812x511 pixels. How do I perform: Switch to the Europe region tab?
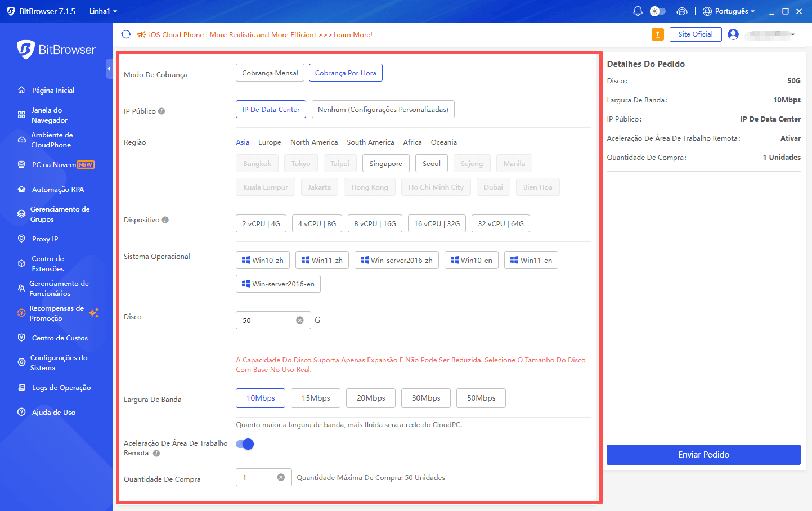point(270,142)
